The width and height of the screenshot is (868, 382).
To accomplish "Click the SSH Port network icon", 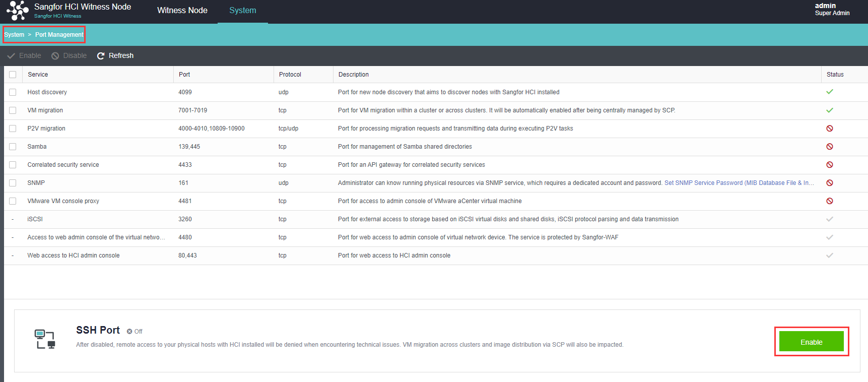I will coord(45,339).
